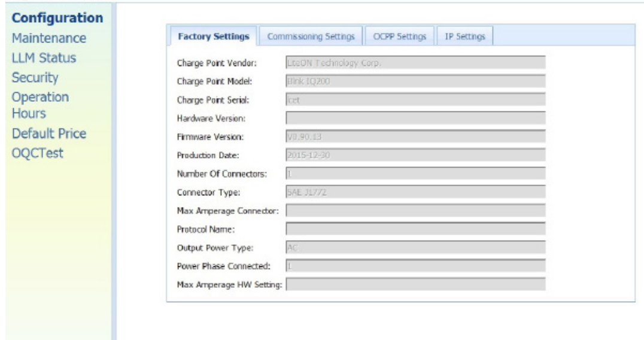
Task: Select the Factory Settings tab
Action: click(x=214, y=37)
